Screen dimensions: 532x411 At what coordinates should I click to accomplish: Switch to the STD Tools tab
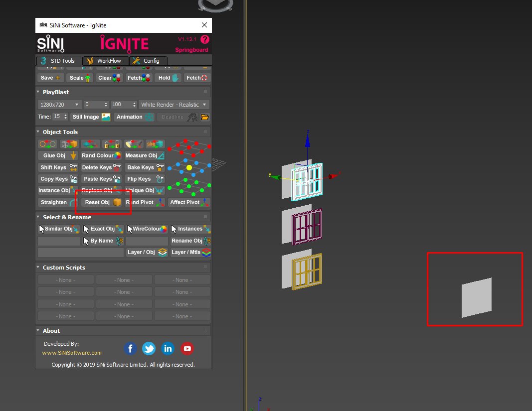pyautogui.click(x=59, y=61)
